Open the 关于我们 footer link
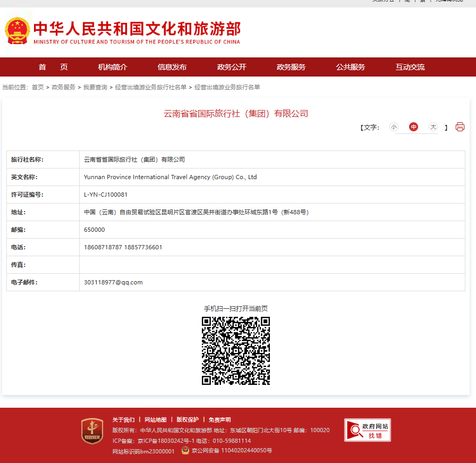The image size is (476, 463). click(x=124, y=420)
